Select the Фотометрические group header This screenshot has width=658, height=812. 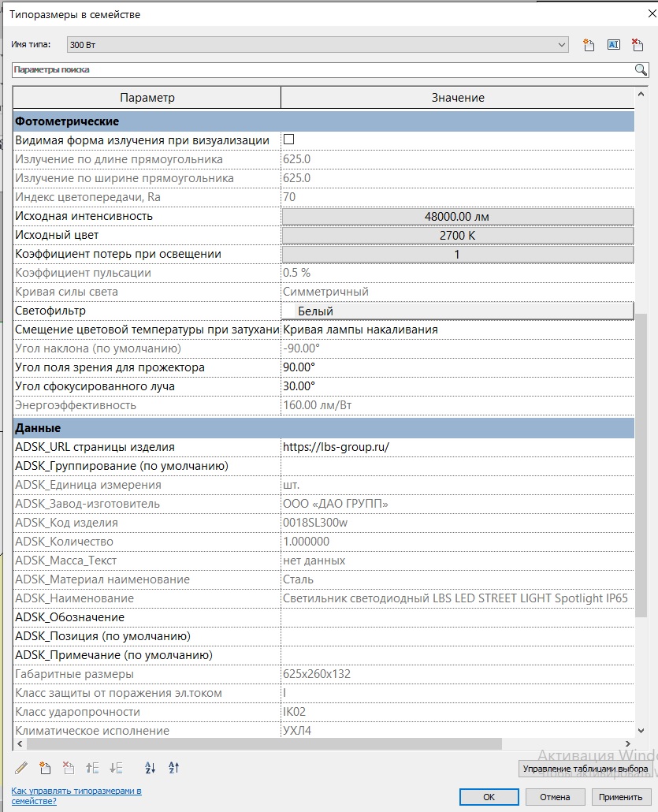324,121
